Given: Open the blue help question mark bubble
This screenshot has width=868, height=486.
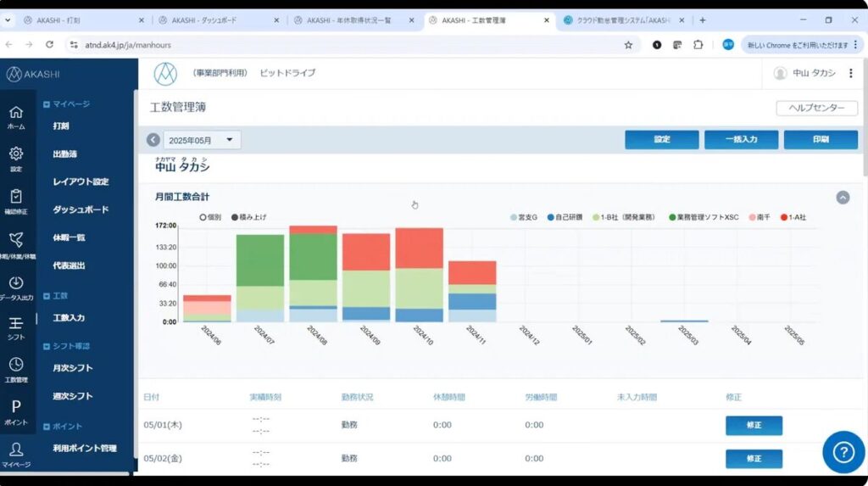Looking at the screenshot, I should pos(843,452).
